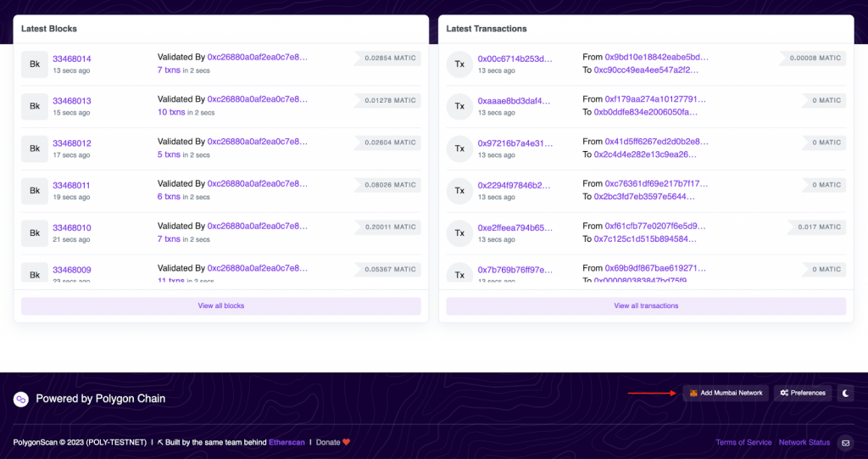868x459 pixels.
Task: Open recipient address 0x7c125c1d515b894584
Action: [x=645, y=239]
